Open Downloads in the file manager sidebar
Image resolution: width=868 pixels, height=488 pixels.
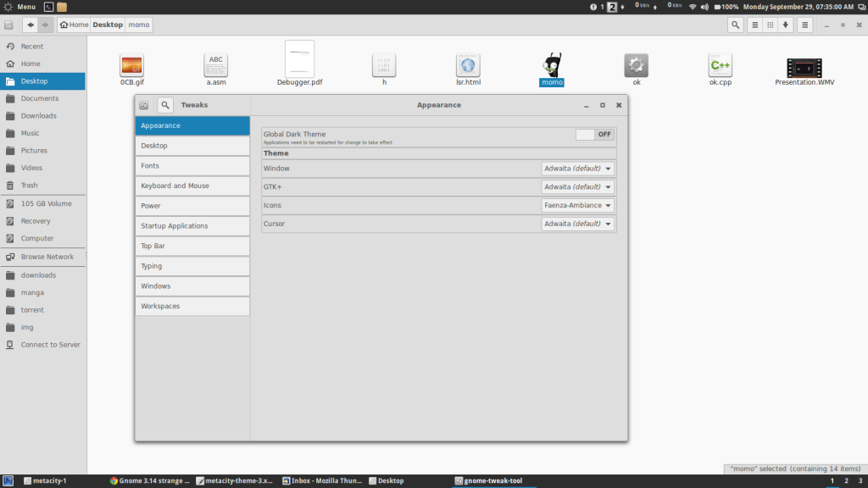[x=39, y=116]
